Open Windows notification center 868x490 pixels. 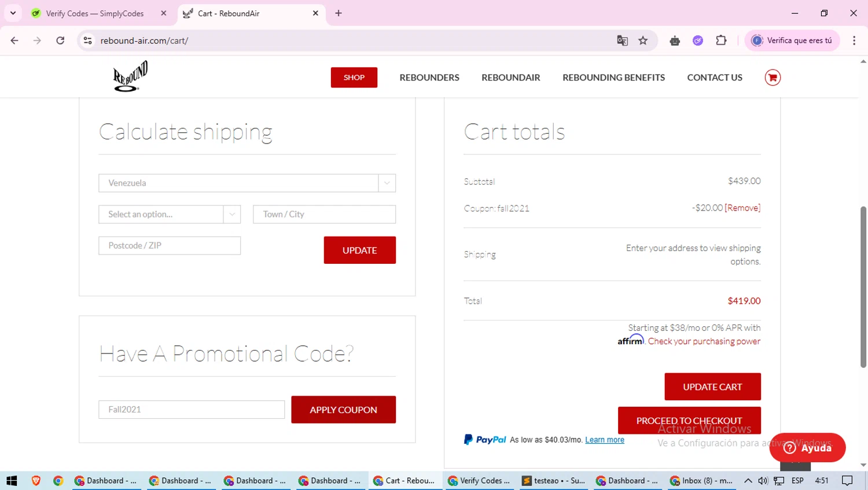[x=847, y=481]
